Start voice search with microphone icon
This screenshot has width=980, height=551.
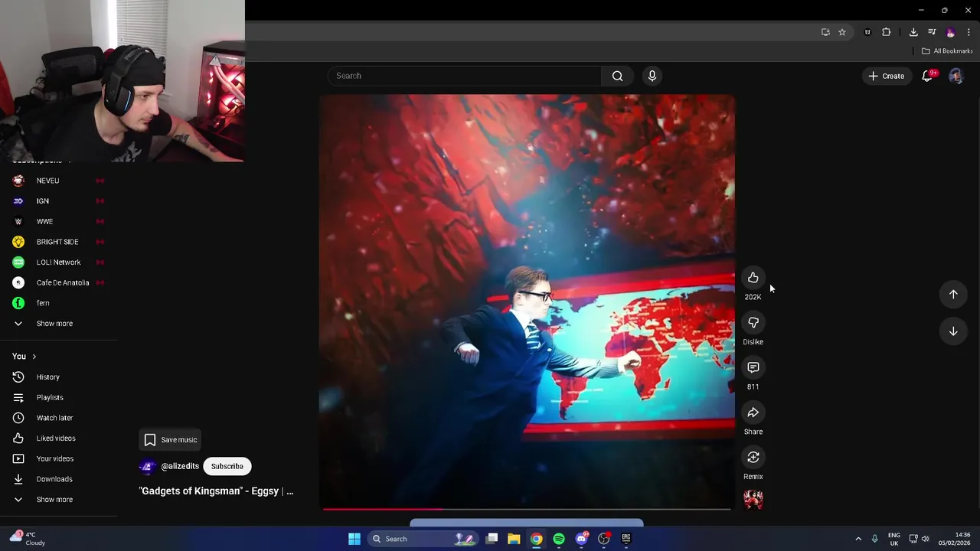tap(652, 76)
